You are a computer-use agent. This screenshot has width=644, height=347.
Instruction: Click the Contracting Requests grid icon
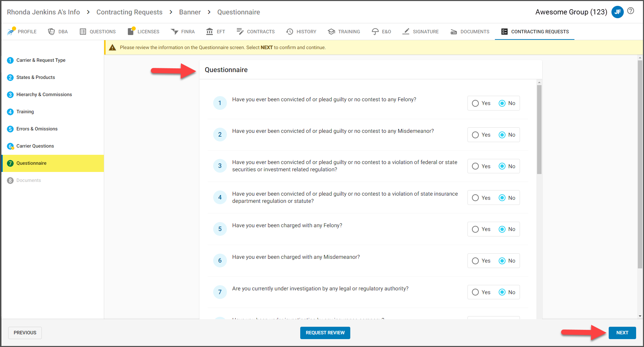click(505, 32)
